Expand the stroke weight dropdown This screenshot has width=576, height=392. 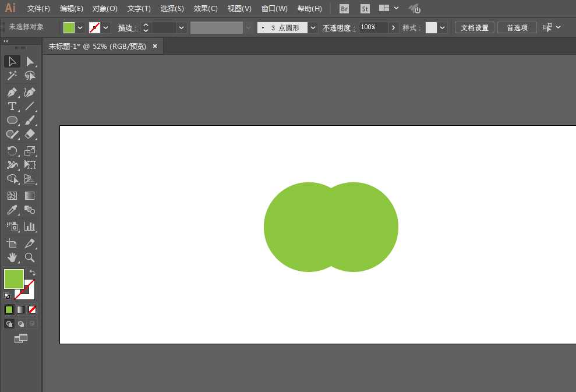click(180, 27)
